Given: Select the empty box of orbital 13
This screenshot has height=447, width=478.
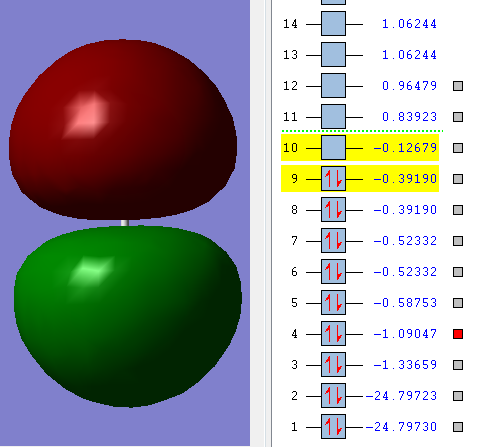Looking at the screenshot, I should coord(333,55).
